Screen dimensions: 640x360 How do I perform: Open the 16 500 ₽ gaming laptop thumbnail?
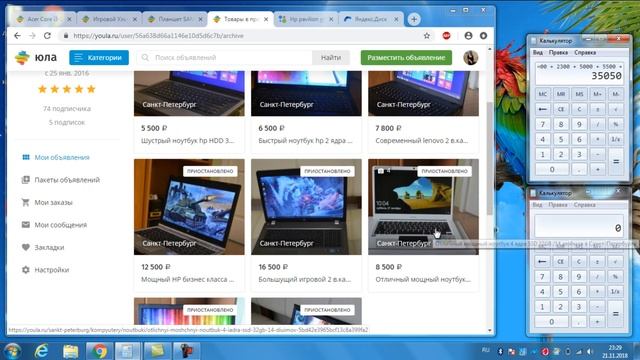306,207
